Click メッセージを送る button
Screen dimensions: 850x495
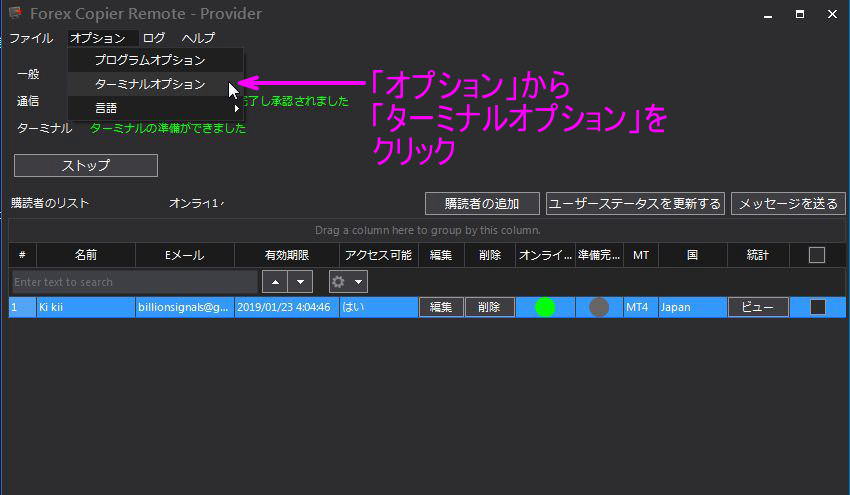[788, 204]
